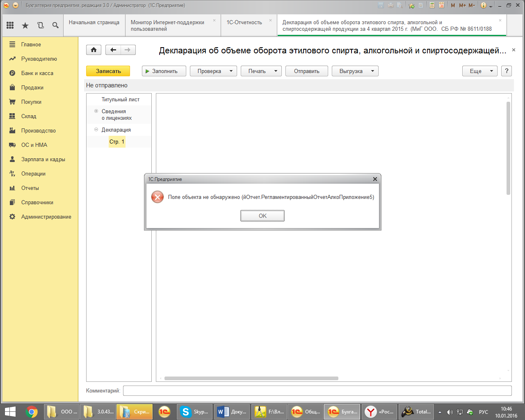Click the M- memory subtract button
This screenshot has width=525, height=420.
tap(472, 5)
